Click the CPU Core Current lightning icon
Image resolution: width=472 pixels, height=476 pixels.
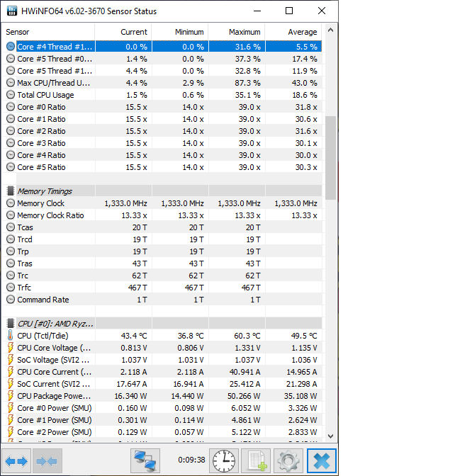pyautogui.click(x=11, y=372)
